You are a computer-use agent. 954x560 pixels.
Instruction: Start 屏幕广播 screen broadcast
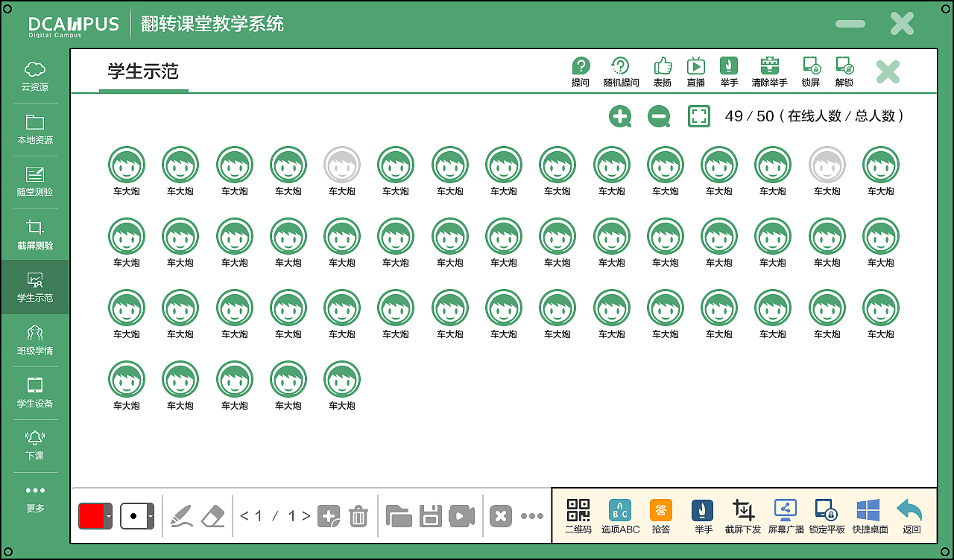coord(786,517)
